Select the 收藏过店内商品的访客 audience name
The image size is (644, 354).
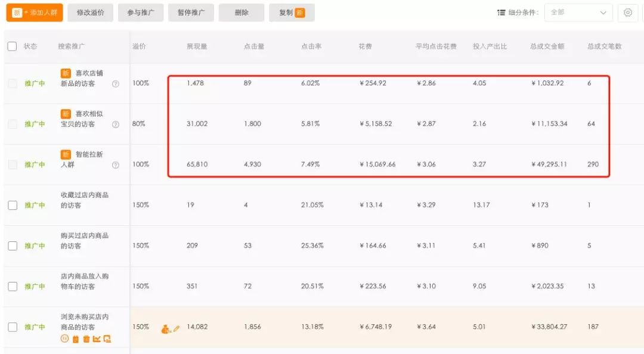click(85, 200)
